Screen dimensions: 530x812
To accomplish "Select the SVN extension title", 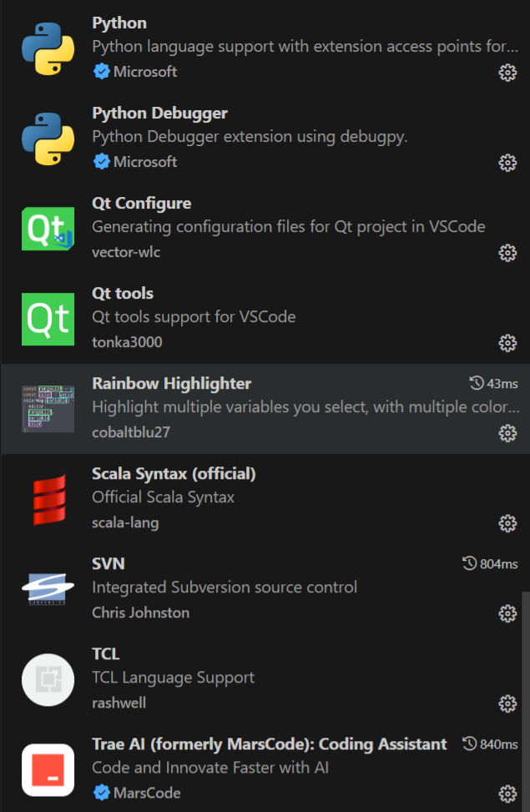I will (109, 564).
